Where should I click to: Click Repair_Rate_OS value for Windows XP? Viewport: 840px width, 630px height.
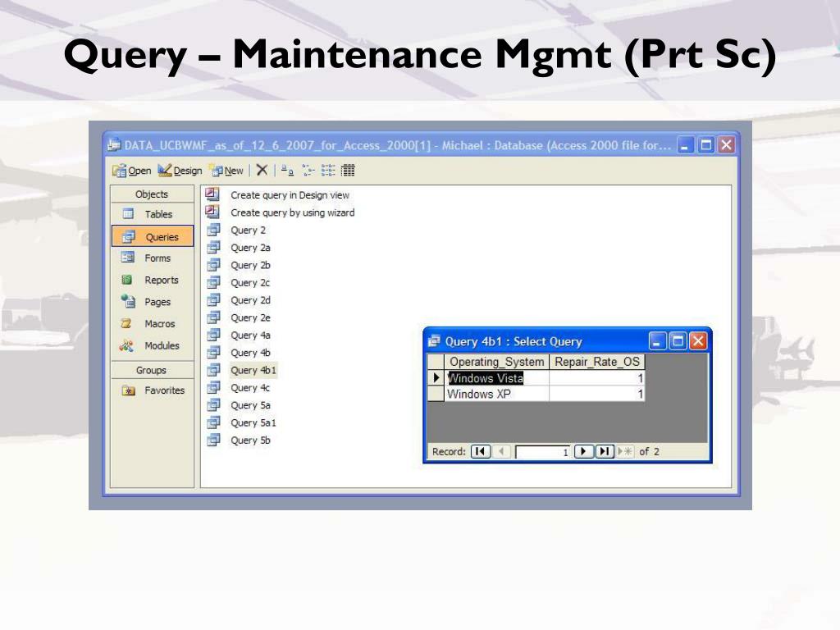[x=597, y=395]
